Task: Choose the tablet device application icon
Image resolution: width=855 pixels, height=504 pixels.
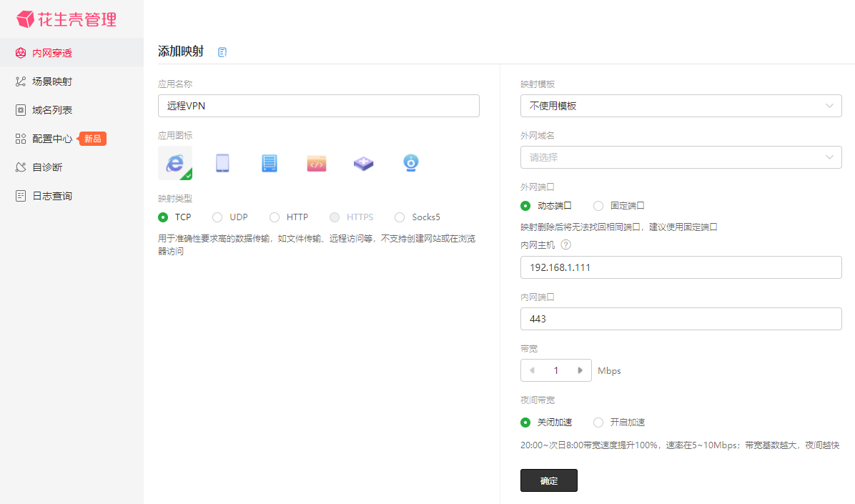Action: pos(222,163)
